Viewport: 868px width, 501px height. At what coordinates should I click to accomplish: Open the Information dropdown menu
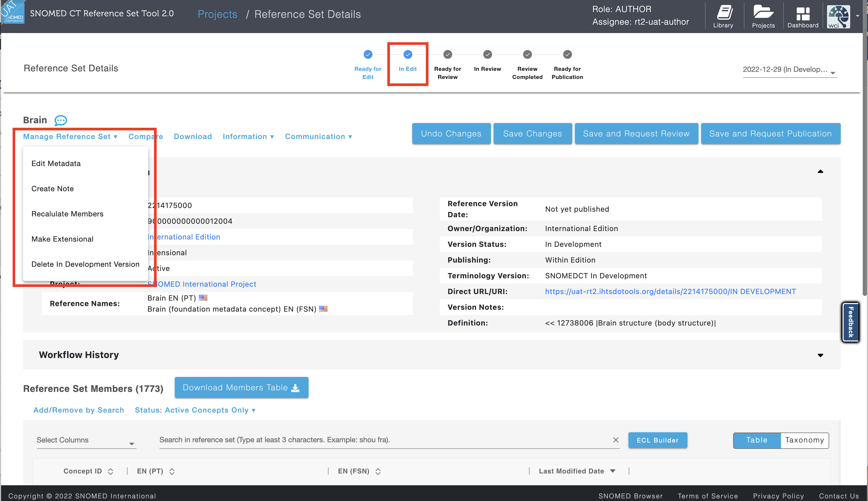pyautogui.click(x=248, y=137)
